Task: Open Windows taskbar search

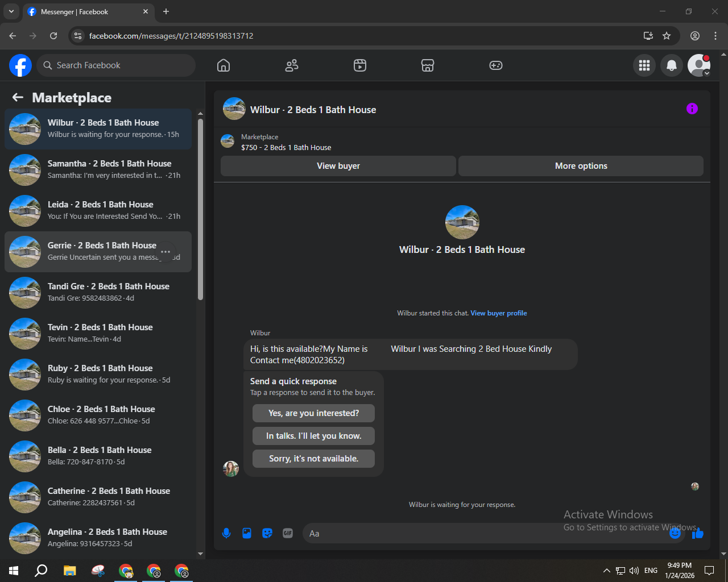Action: [x=41, y=571]
